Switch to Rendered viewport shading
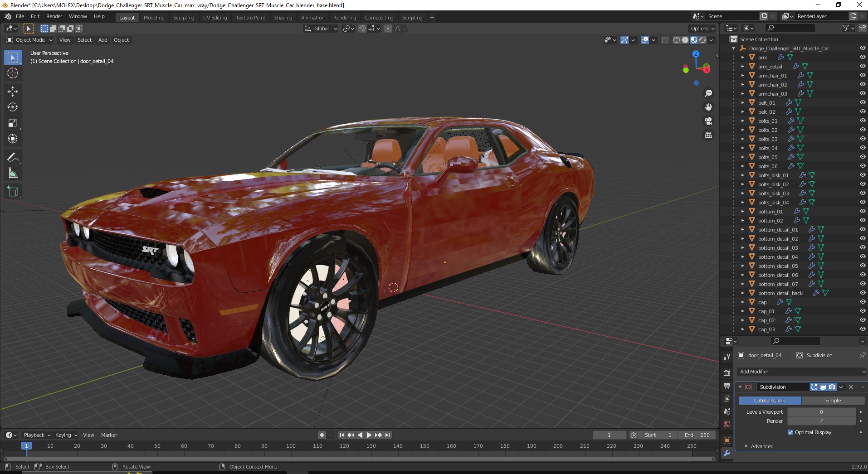The width and height of the screenshot is (868, 474). [x=702, y=40]
